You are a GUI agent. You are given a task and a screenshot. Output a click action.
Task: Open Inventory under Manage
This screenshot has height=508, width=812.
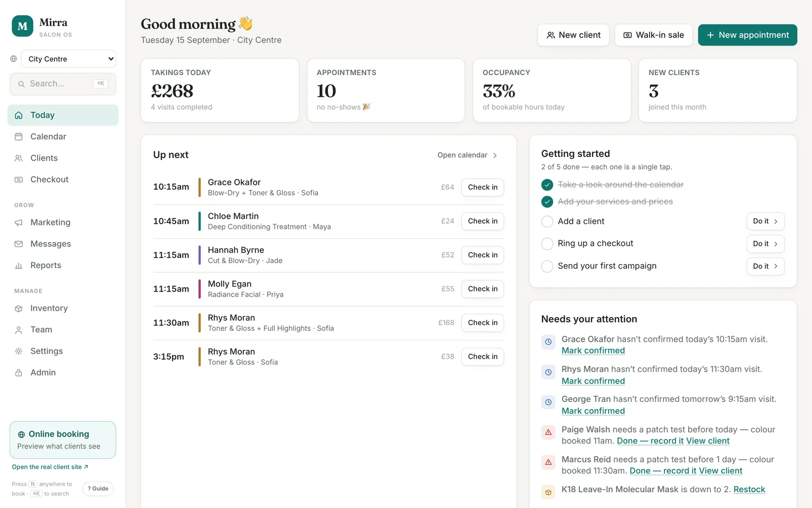click(63, 308)
